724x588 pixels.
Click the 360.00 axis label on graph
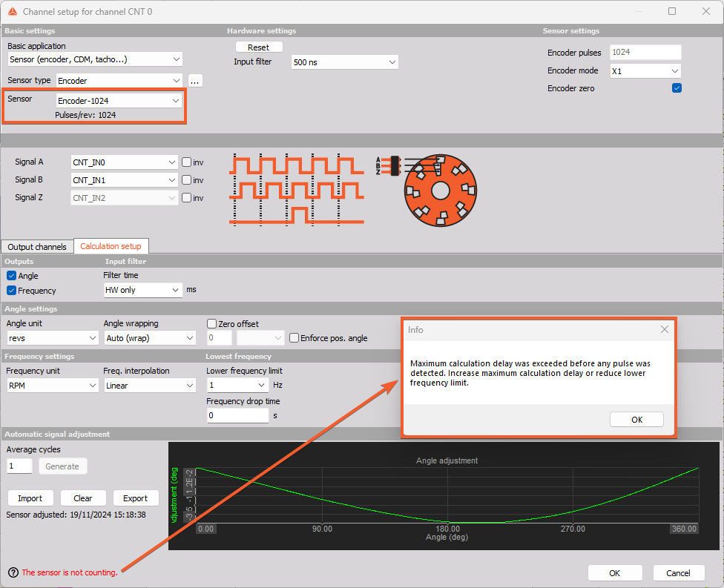click(684, 529)
